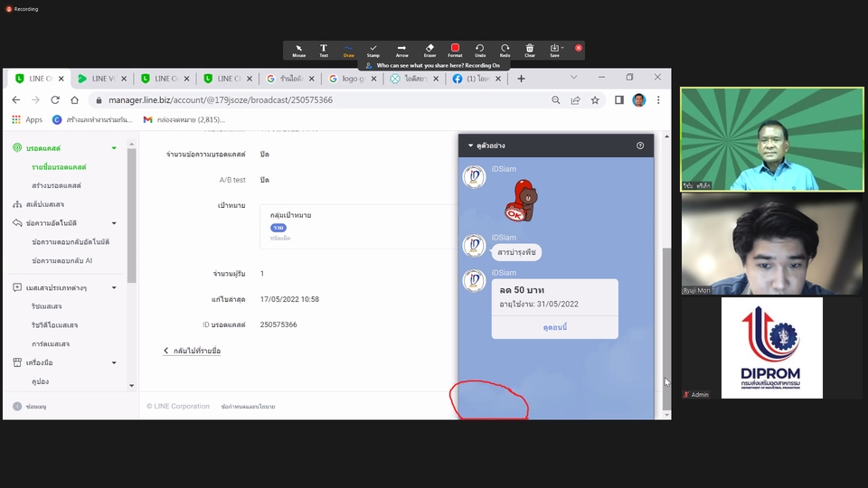Click the รวม target audience tag
The image size is (868, 488).
(278, 228)
